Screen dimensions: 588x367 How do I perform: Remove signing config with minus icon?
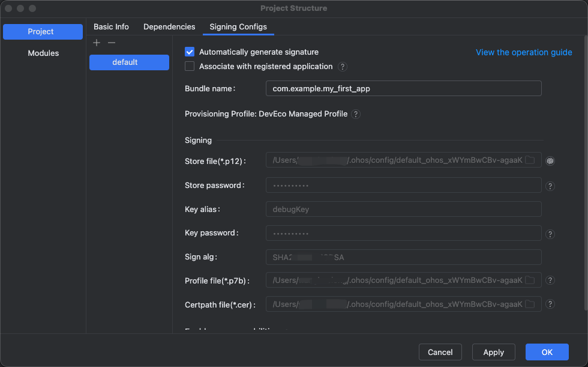(x=111, y=43)
